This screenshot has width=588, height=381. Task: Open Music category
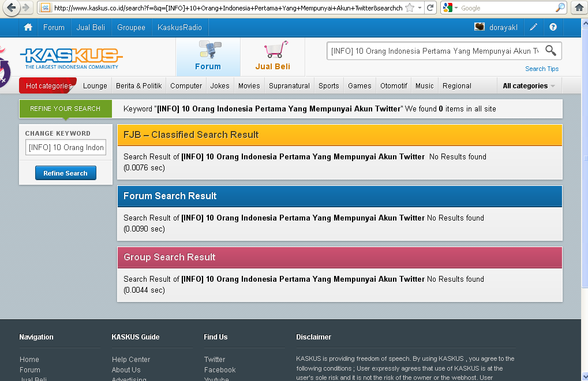(x=425, y=86)
